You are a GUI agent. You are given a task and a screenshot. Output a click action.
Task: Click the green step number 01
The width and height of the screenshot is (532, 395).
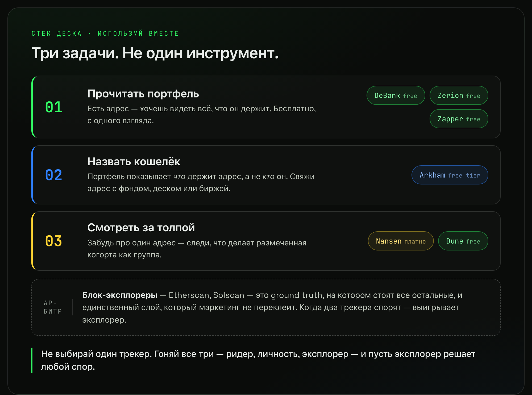[53, 107]
